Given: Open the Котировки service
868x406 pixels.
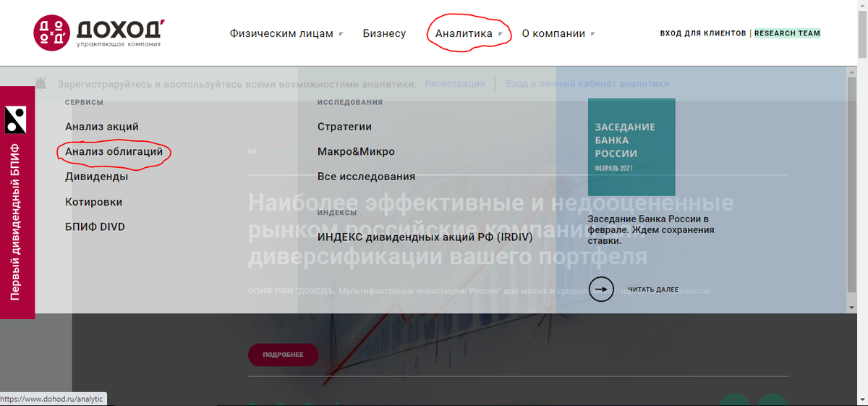Looking at the screenshot, I should tap(94, 202).
